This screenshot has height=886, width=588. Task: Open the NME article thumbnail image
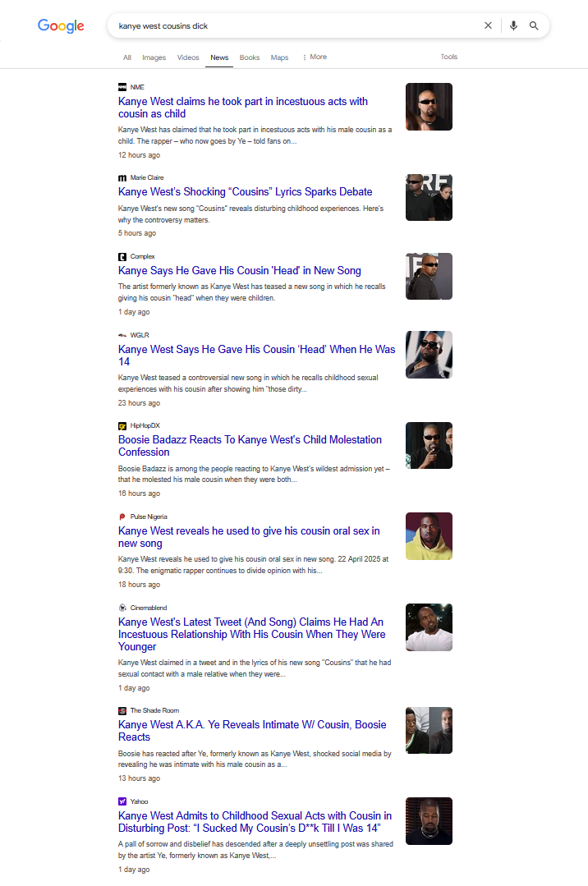click(x=429, y=107)
